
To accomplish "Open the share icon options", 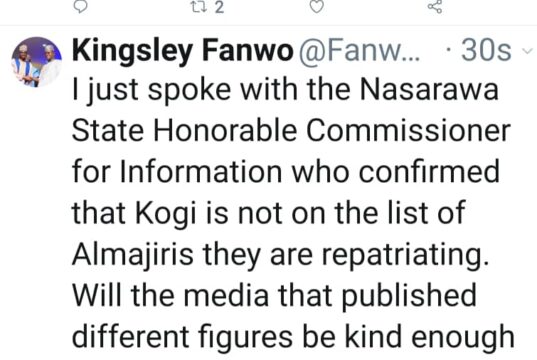I will [435, 6].
